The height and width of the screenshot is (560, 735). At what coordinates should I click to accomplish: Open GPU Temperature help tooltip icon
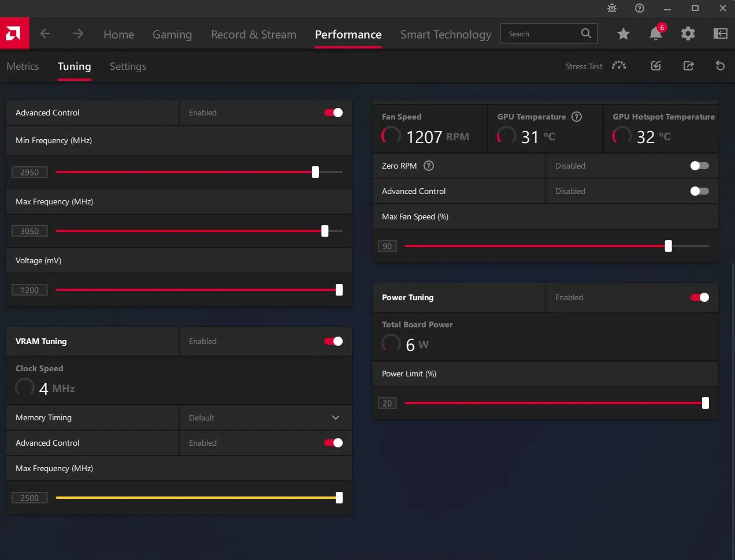click(577, 117)
